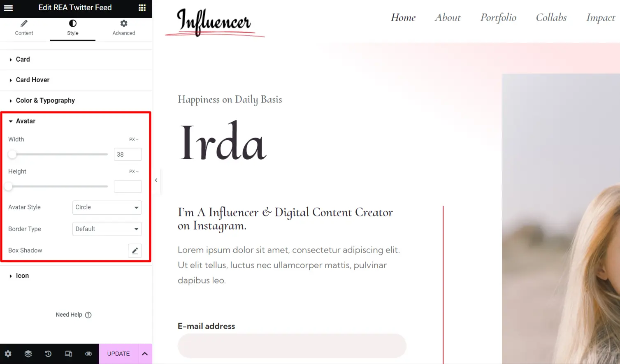Expand the Card section

pos(76,59)
